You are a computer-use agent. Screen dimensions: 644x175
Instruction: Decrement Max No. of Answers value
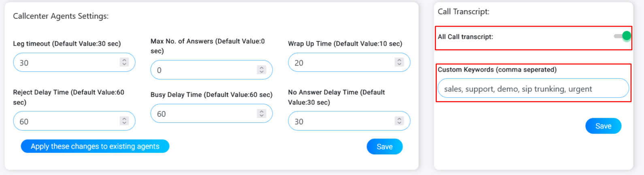(262, 72)
